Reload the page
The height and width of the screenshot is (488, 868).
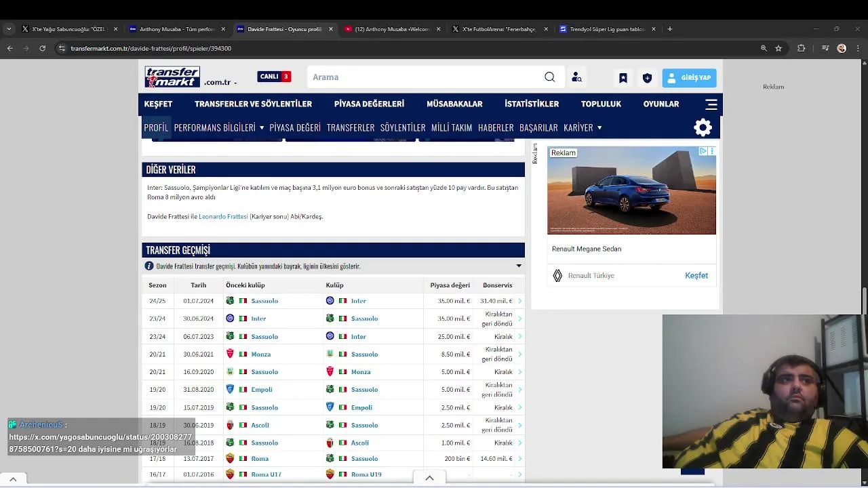tap(42, 48)
